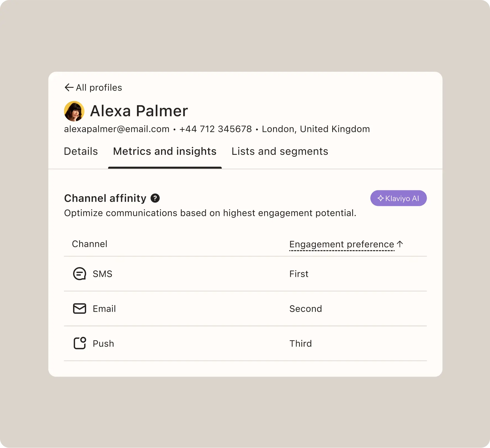Select the SMS row label
The height and width of the screenshot is (448, 490).
click(102, 274)
